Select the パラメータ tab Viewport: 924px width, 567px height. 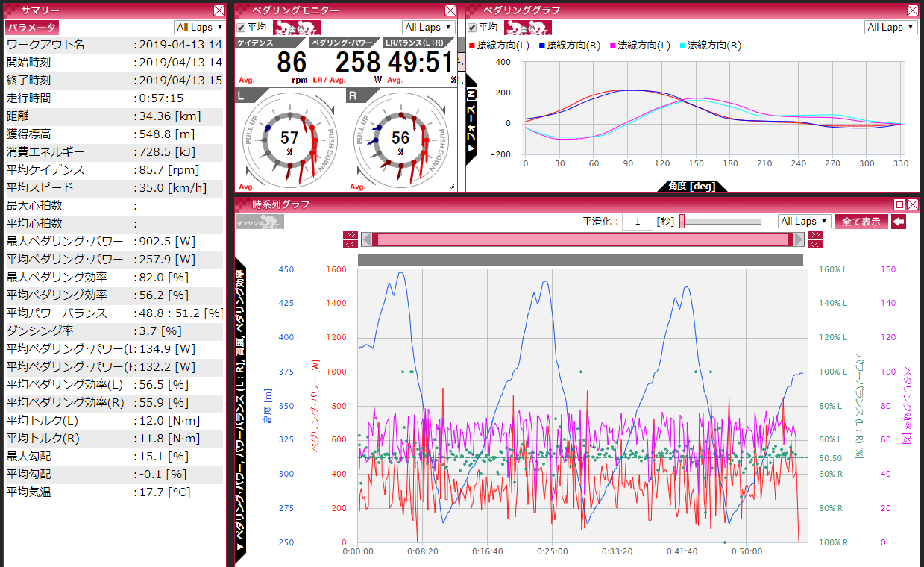(x=32, y=28)
